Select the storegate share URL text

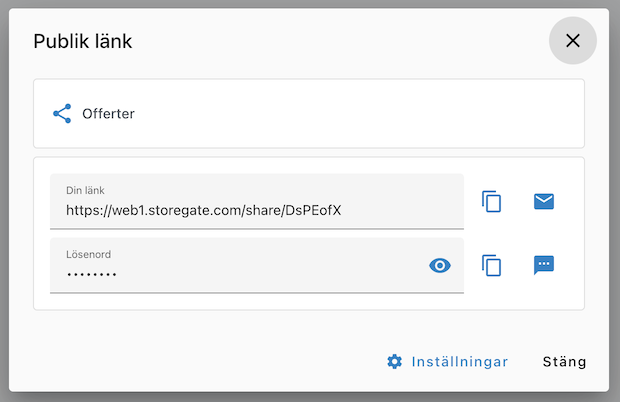204,211
